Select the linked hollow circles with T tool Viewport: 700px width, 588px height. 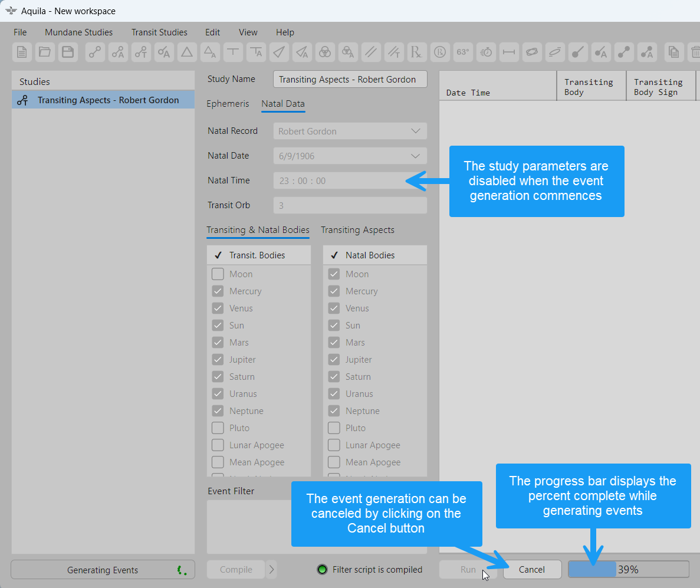pyautogui.click(x=141, y=52)
